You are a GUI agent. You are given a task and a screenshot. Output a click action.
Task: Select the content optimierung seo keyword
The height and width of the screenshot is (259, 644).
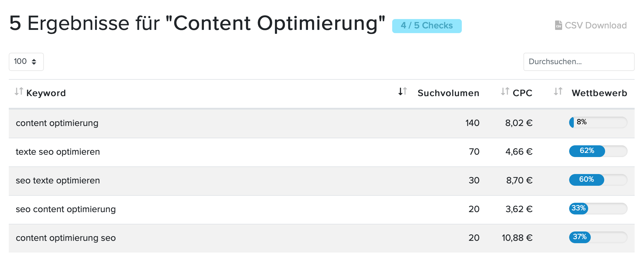coord(66,238)
